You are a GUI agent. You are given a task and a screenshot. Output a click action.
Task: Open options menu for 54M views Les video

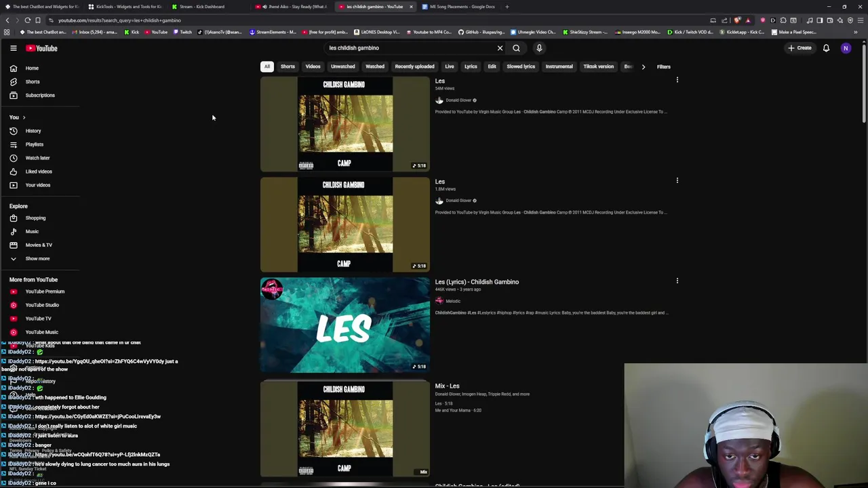(677, 80)
